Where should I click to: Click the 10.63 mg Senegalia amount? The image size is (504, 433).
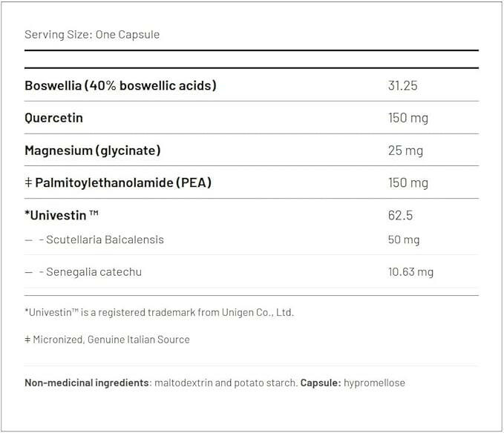[410, 272]
